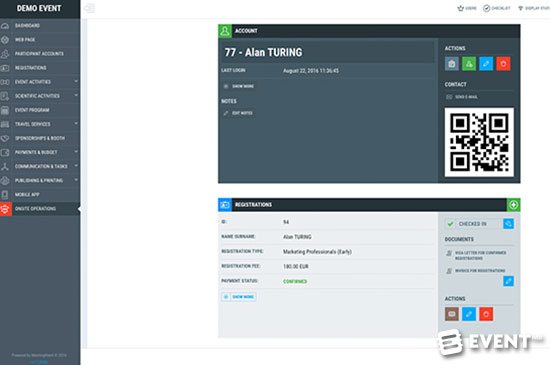Click the Web Page globe icon
The image size is (550, 365).
click(x=5, y=40)
